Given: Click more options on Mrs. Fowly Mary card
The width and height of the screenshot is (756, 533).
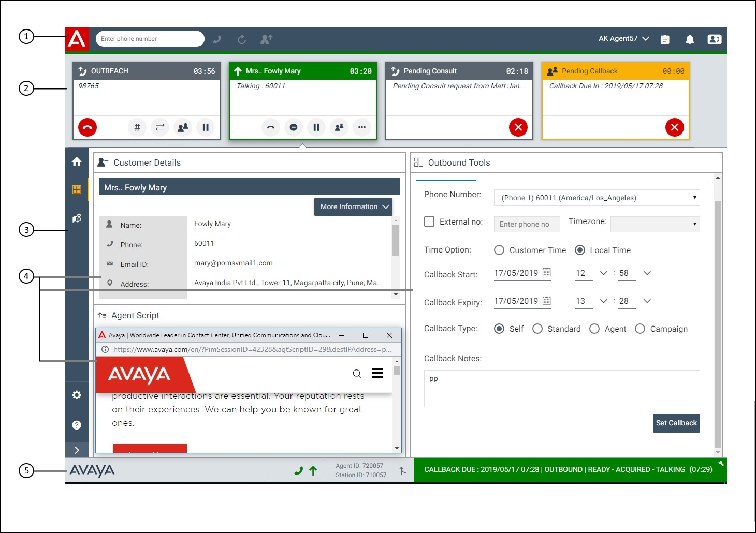Looking at the screenshot, I should click(x=362, y=127).
